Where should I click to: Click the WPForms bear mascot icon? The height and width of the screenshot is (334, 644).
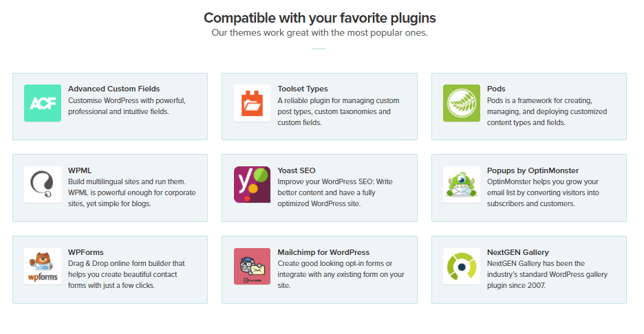pos(43,266)
